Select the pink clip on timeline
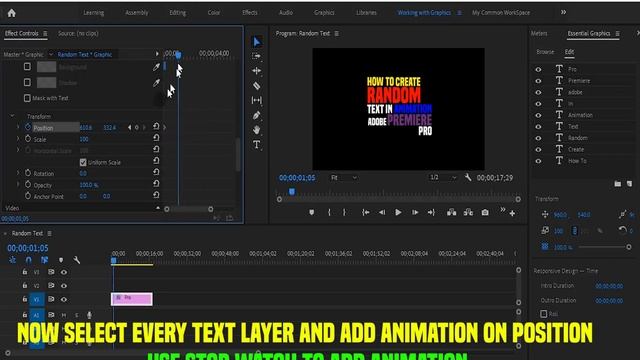The width and height of the screenshot is (640, 360). 132,299
